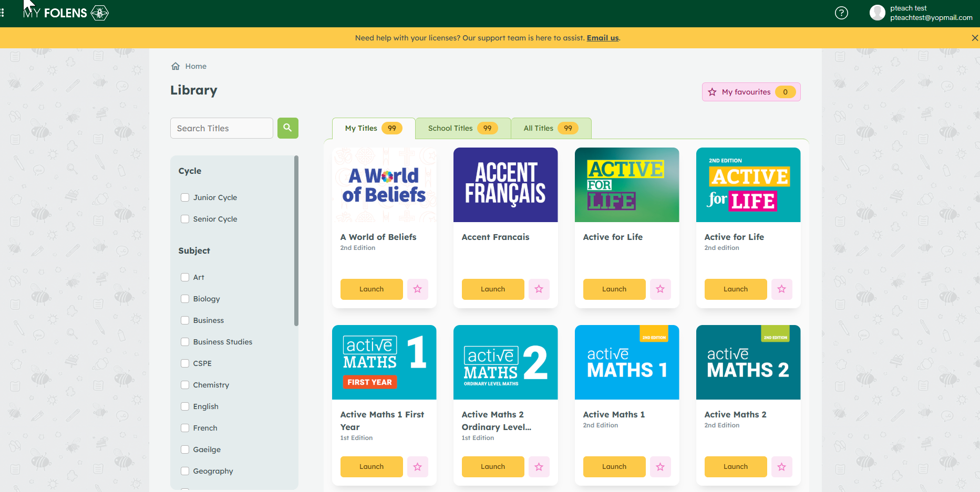Select the Chemistry checkbox

pyautogui.click(x=185, y=385)
